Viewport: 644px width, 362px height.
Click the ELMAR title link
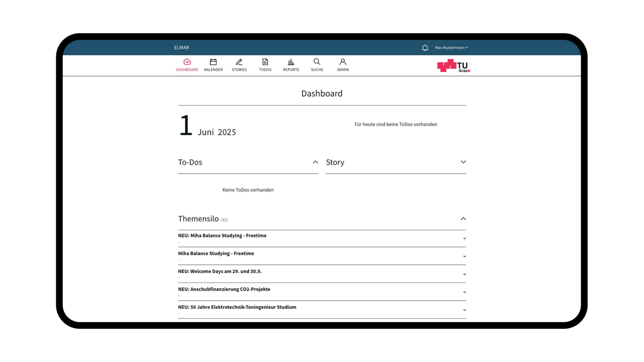182,48
